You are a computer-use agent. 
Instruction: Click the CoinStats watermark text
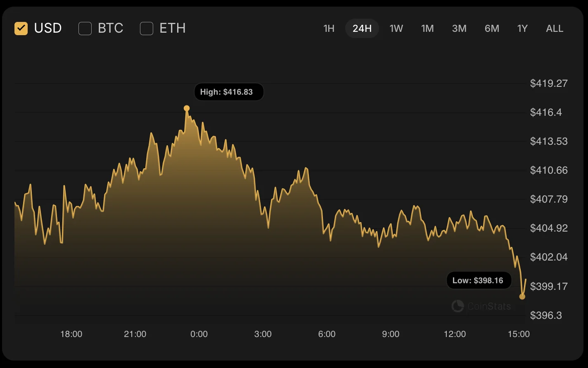pyautogui.click(x=489, y=306)
